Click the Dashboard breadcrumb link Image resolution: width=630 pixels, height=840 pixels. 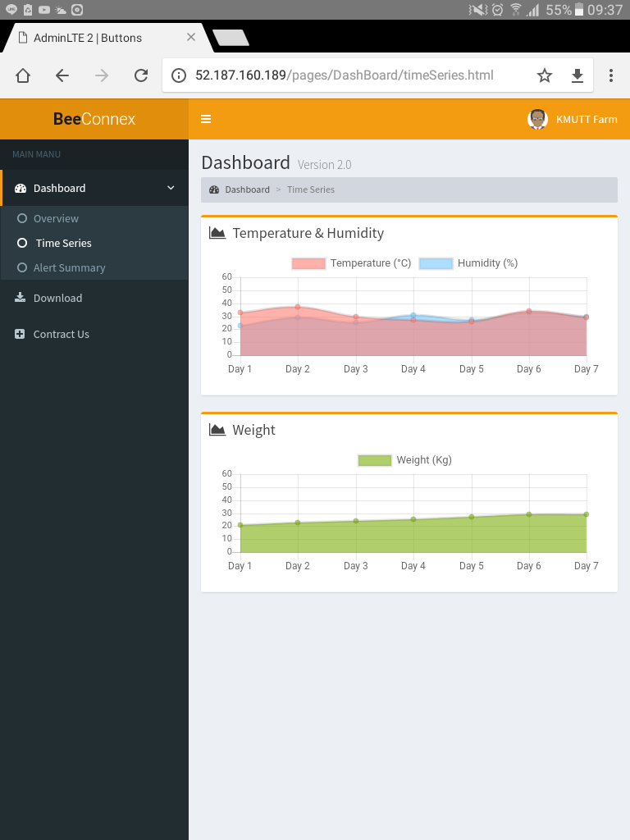coord(247,189)
